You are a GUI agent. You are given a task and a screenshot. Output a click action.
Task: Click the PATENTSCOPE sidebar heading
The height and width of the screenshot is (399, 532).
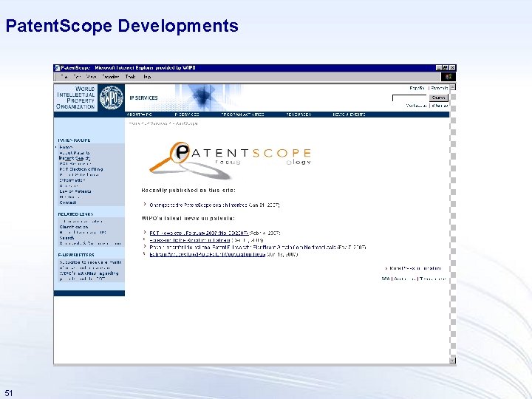(74, 140)
